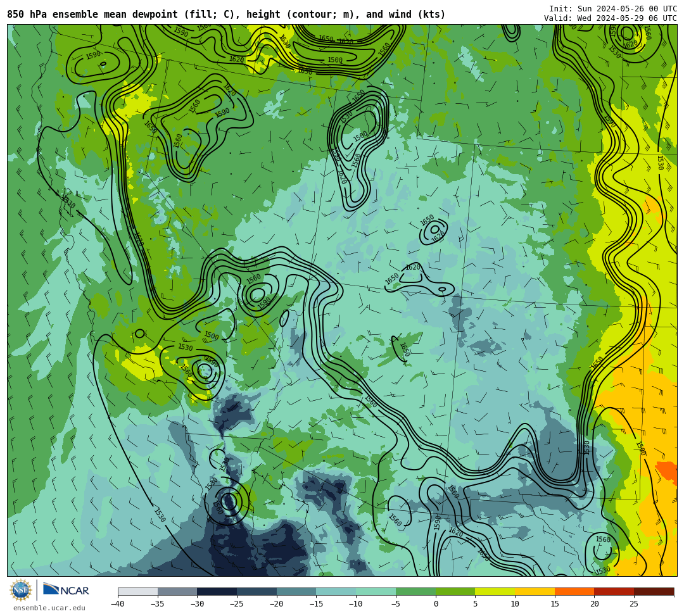Click the '10' colorbar tick label
The height and width of the screenshot is (616, 684).
(x=515, y=604)
